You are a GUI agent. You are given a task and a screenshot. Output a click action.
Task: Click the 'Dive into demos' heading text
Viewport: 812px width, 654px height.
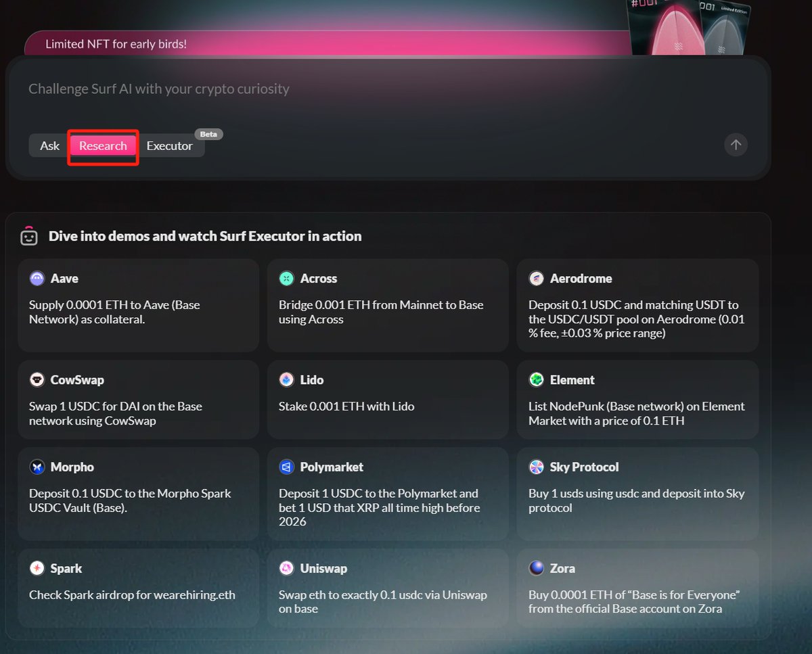(x=205, y=236)
